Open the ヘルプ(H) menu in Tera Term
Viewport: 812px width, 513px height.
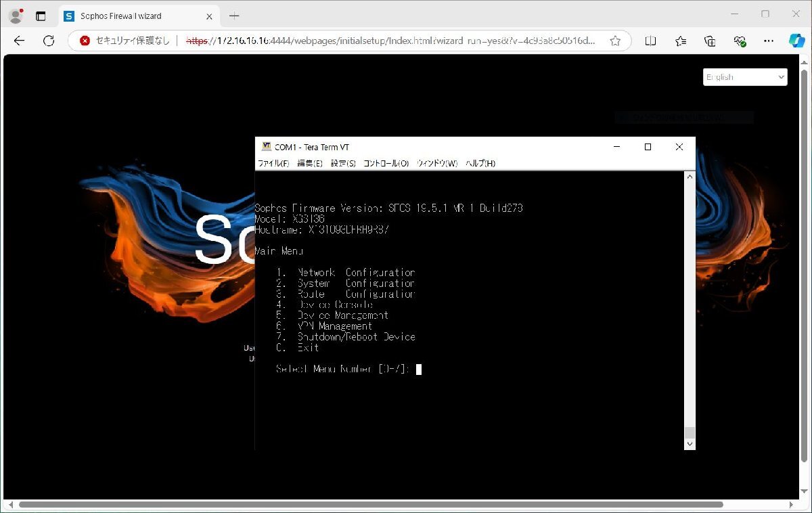(x=480, y=163)
